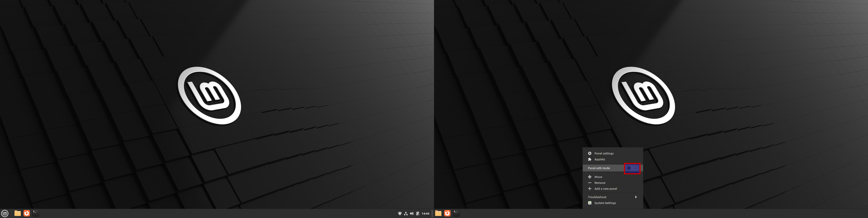Viewport: 868px width, 218px height.
Task: Open the sound volume tray icon
Action: click(x=412, y=214)
